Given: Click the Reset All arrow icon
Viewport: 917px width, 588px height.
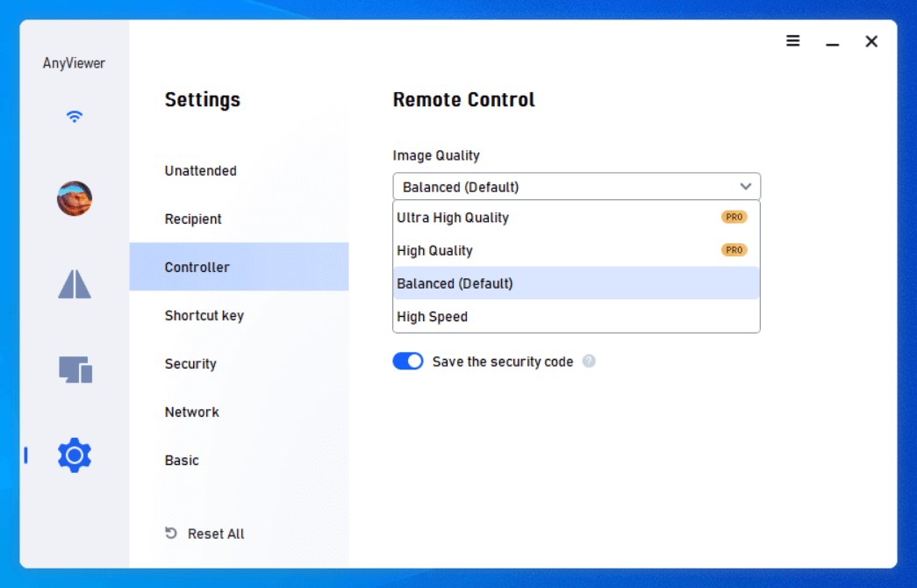Looking at the screenshot, I should (x=171, y=534).
